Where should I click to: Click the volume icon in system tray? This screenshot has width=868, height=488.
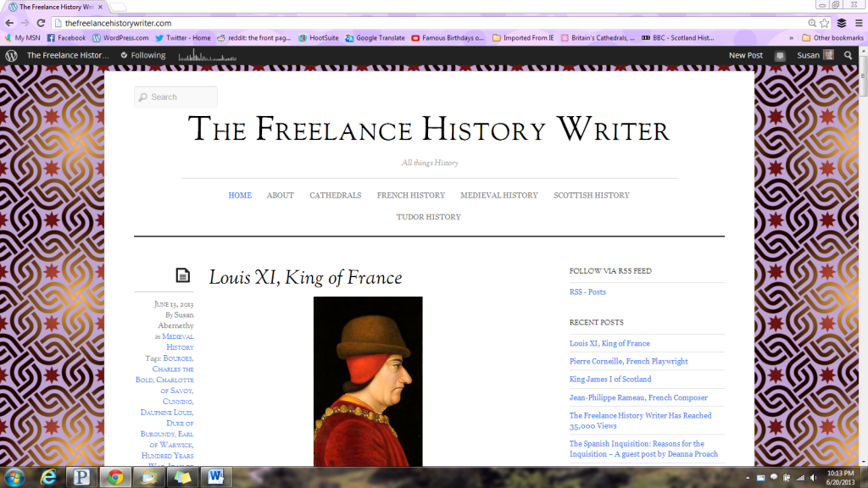(x=813, y=478)
